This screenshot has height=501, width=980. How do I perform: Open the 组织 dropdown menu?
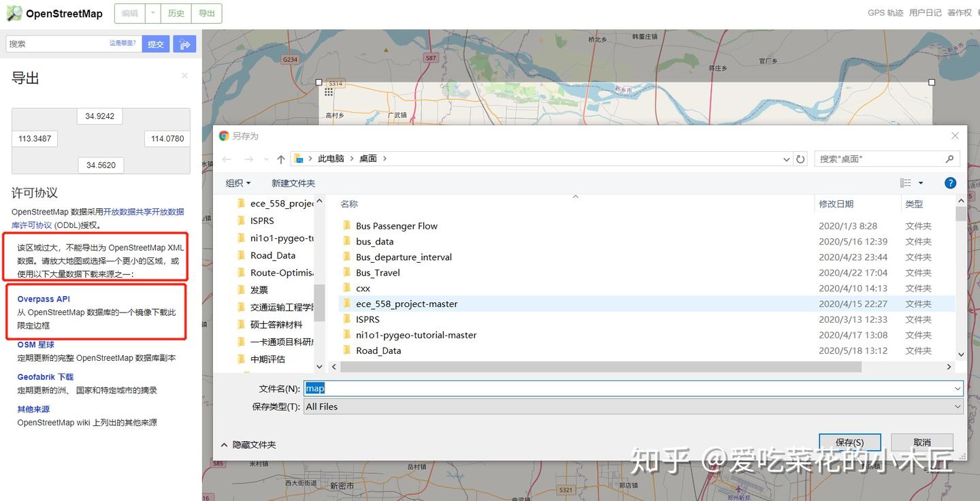[x=238, y=182]
